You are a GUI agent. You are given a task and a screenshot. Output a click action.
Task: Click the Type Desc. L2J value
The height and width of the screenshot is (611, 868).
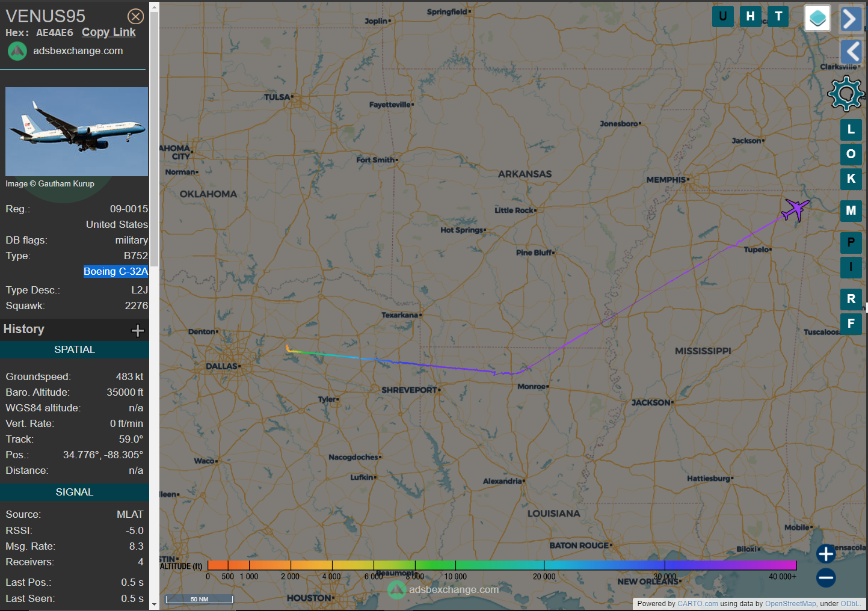point(140,290)
